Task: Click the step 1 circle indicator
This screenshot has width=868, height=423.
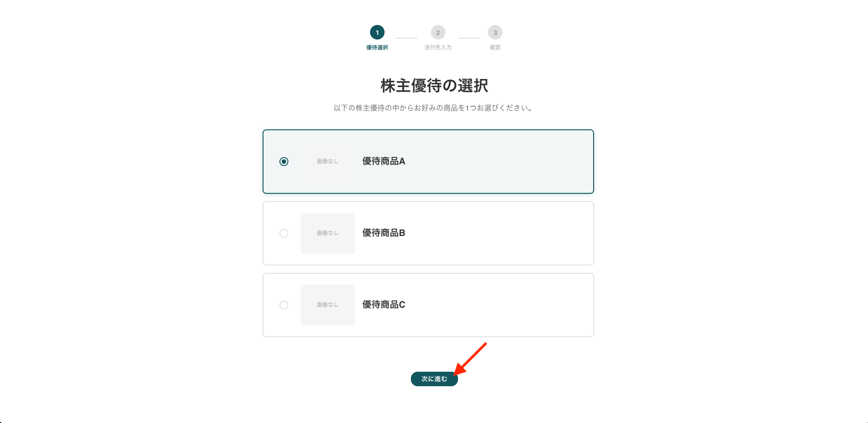Action: 377,33
